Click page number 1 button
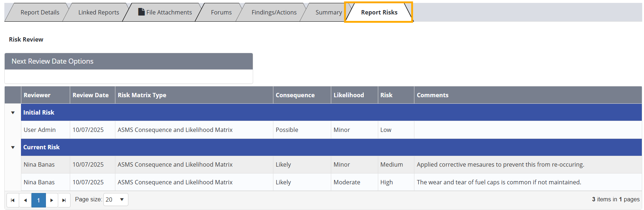Viewport: 644px width, 210px height. tap(39, 200)
